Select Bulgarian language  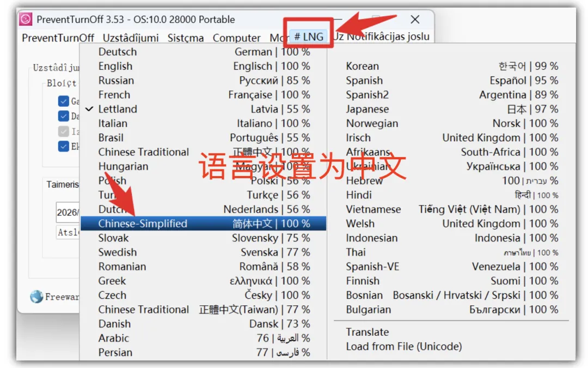451,309
